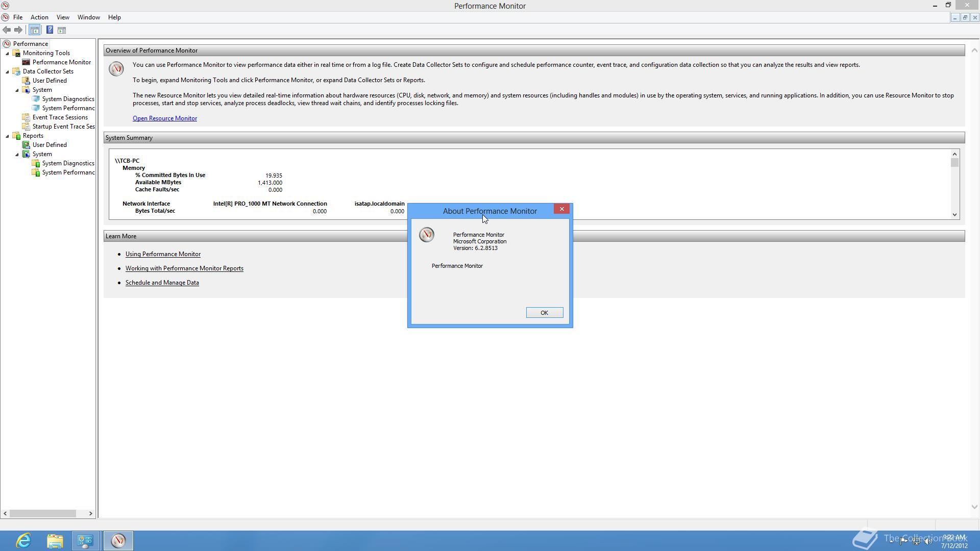980x551 pixels.
Task: Click System Diagnostics collector set icon
Action: (x=36, y=99)
